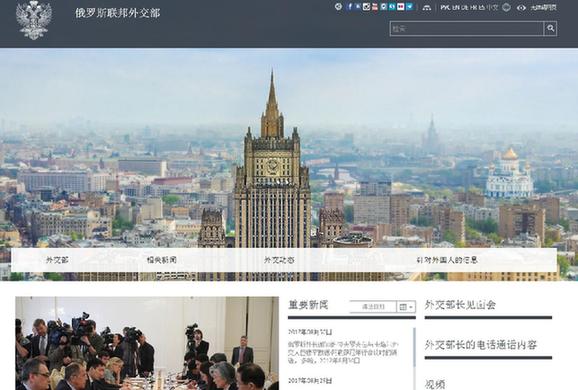Open the 外交动态 navigation menu
This screenshot has width=578, height=390.
[x=279, y=260]
